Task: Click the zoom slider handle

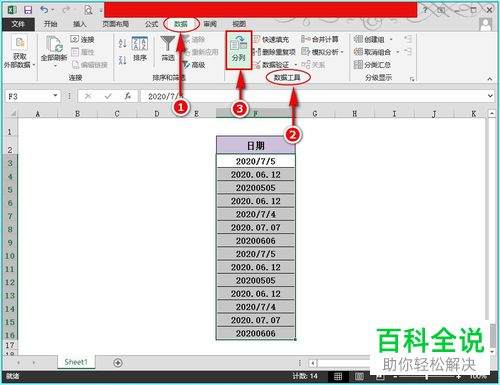Action: click(427, 377)
